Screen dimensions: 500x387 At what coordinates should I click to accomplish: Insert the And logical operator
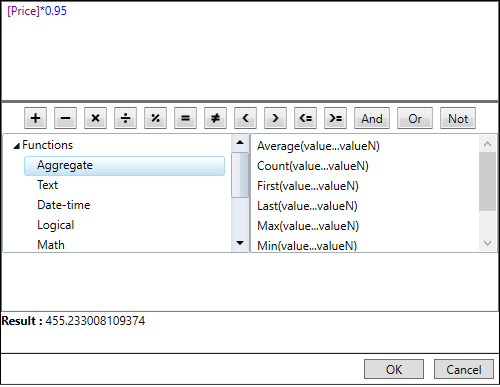pos(372,118)
